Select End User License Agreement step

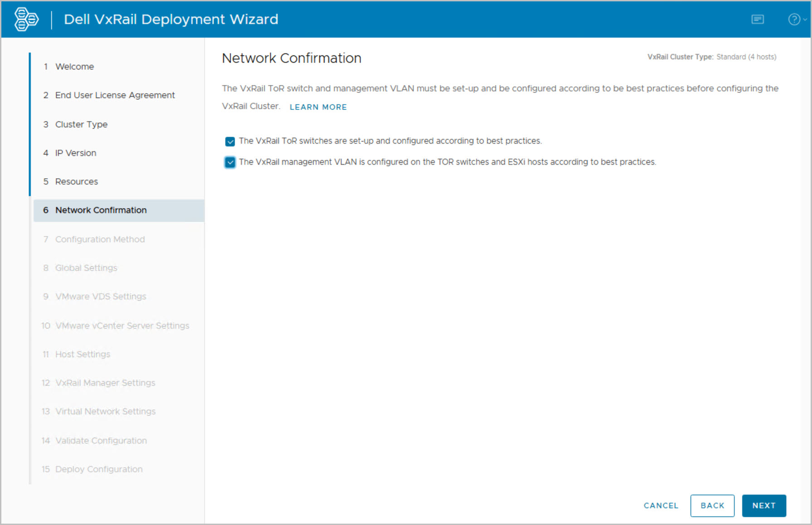[115, 95]
